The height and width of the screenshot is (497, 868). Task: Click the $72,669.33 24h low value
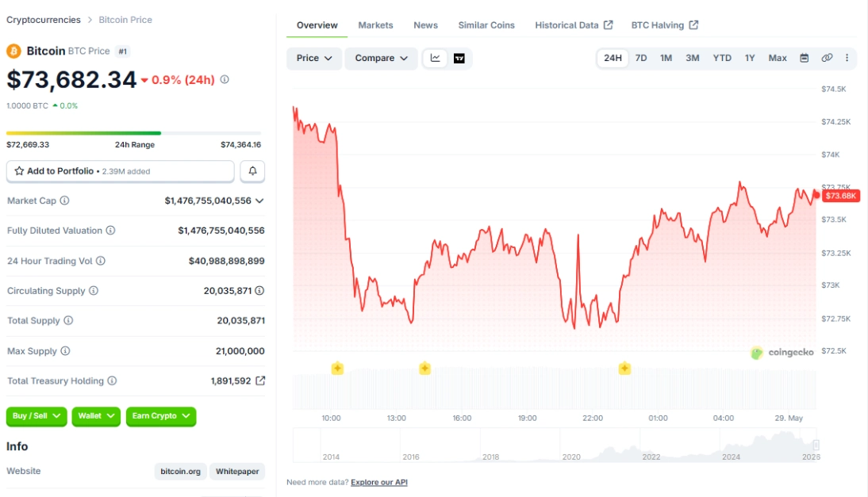click(x=28, y=145)
